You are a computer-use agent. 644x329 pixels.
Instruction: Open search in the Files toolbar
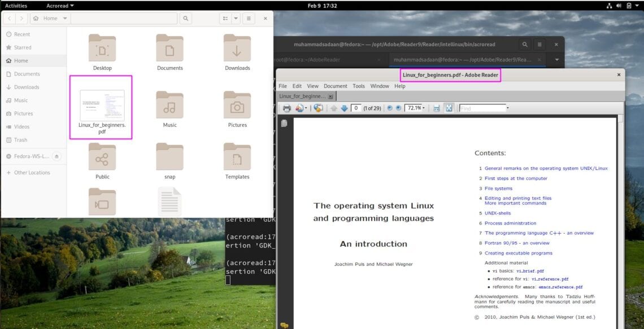click(x=186, y=18)
